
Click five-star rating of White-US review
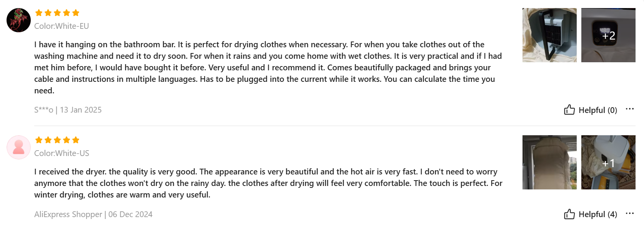(x=57, y=140)
